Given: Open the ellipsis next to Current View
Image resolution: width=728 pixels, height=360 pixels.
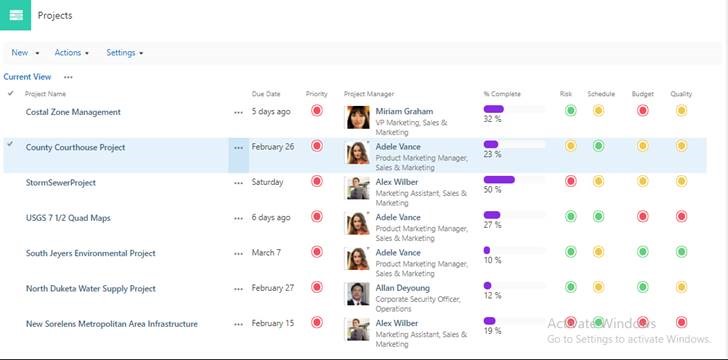Looking at the screenshot, I should [68, 77].
